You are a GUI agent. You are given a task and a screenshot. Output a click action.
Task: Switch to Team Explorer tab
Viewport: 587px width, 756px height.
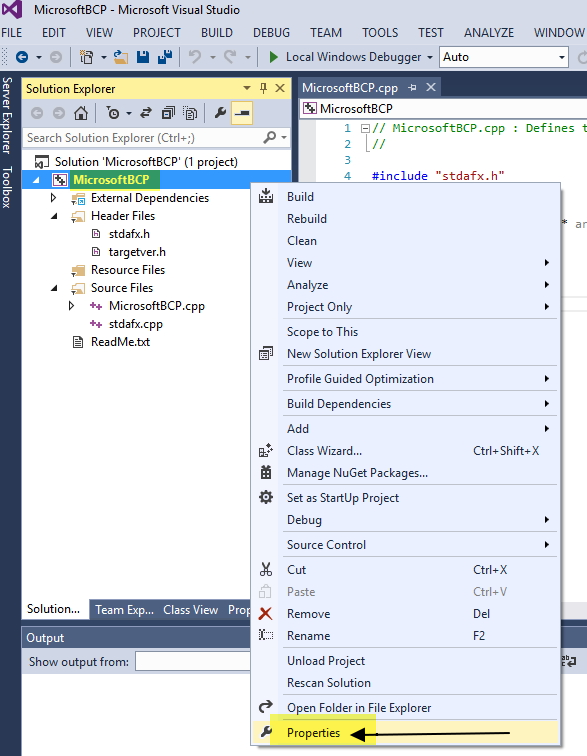tap(124, 610)
